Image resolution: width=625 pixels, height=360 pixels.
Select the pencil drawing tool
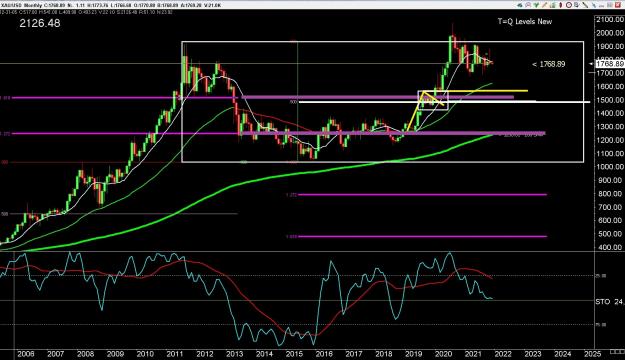tap(544, 5)
